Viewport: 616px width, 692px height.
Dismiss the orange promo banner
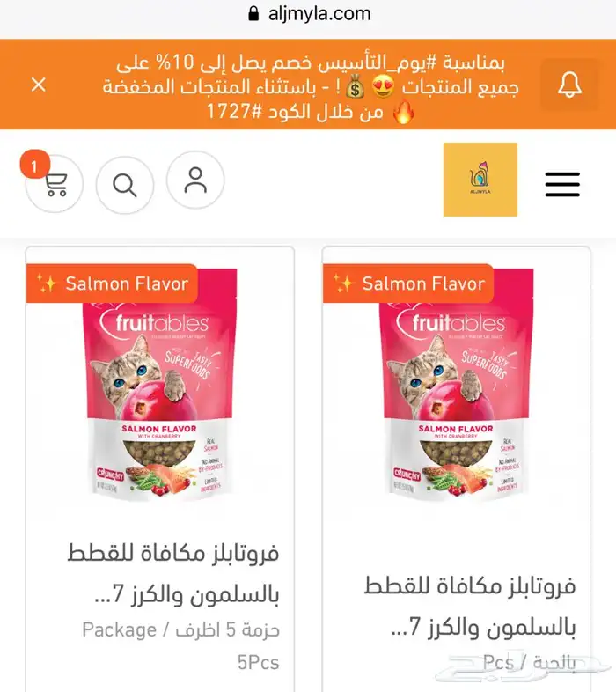(39, 85)
